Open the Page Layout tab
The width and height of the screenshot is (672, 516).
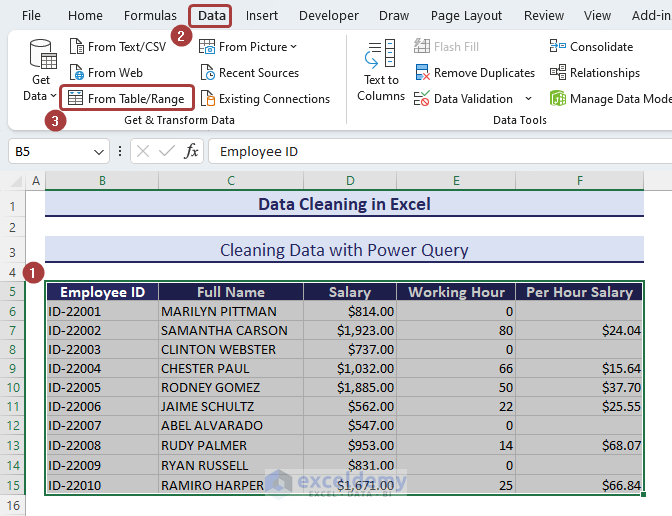coord(466,15)
